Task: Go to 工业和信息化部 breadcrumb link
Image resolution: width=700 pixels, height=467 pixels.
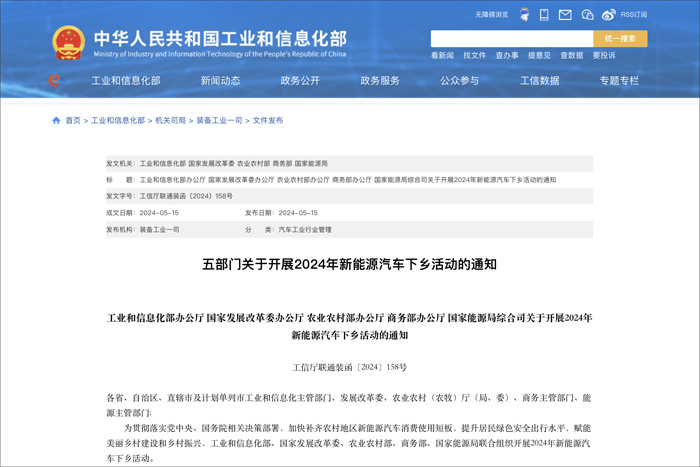Action: click(x=118, y=121)
